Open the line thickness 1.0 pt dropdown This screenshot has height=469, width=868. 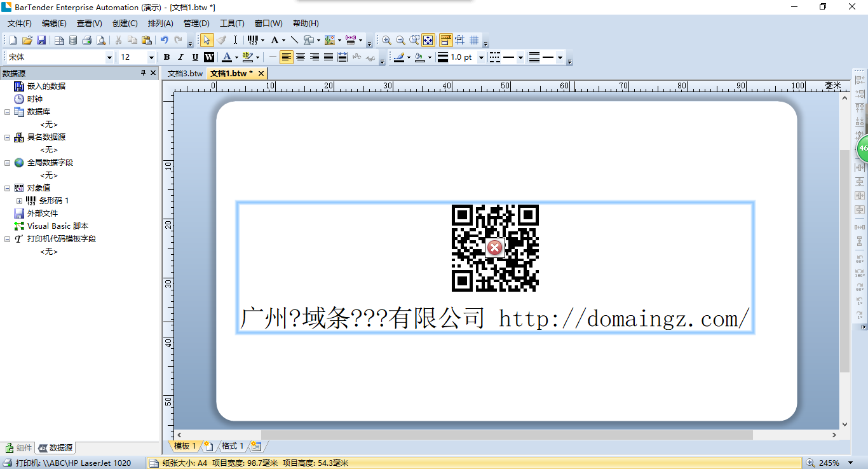coord(481,57)
